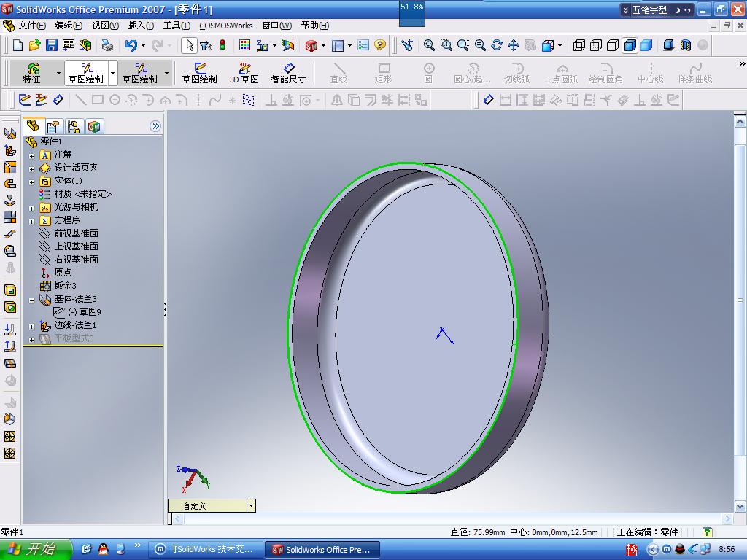Open dropdown arrow beside second 草图绘制
This screenshot has height=560, width=747.
167,74
